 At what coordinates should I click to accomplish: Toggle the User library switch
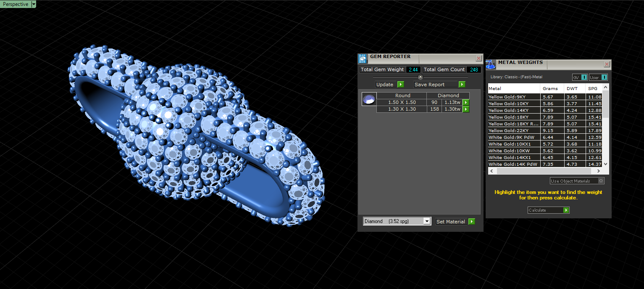tap(599, 77)
